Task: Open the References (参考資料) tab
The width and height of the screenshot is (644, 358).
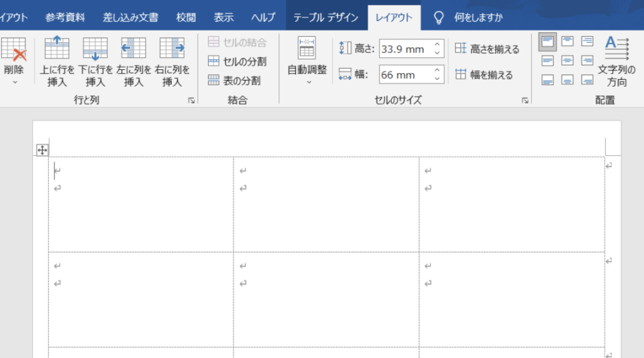Action: tap(65, 17)
